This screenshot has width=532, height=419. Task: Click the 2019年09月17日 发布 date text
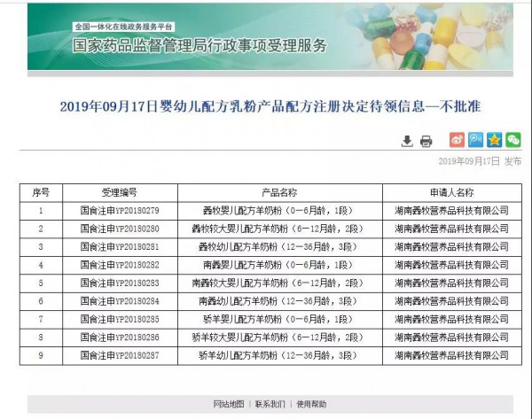(480, 161)
